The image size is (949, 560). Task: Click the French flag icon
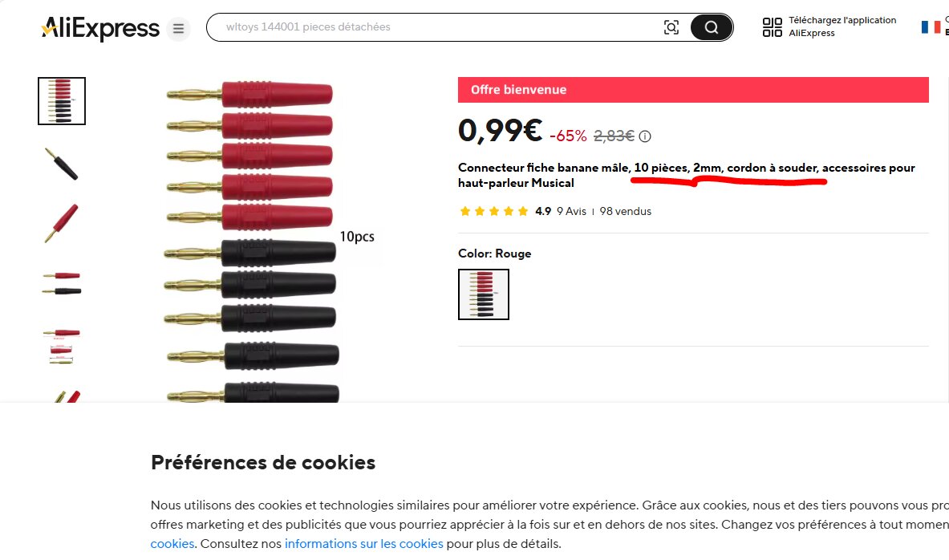pyautogui.click(x=931, y=27)
